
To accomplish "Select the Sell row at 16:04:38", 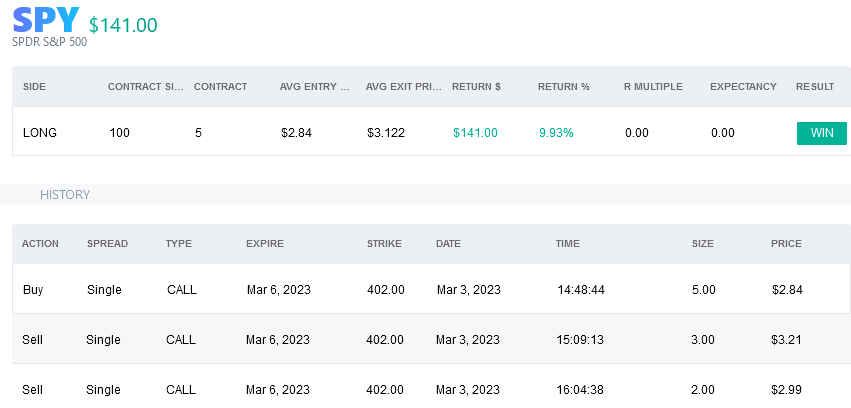I will point(431,386).
